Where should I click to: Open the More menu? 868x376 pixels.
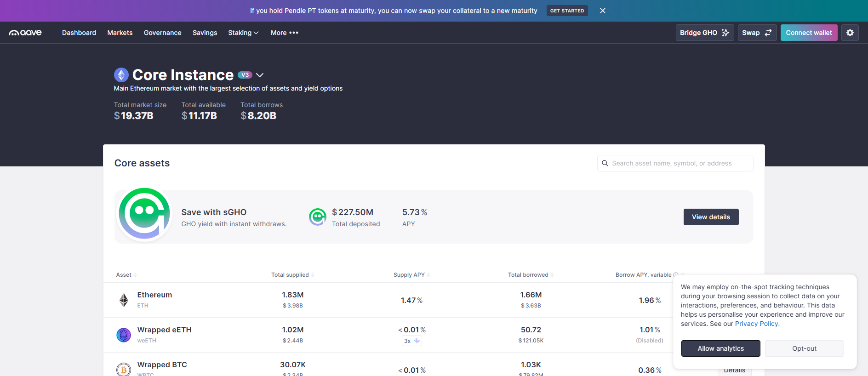tap(285, 33)
